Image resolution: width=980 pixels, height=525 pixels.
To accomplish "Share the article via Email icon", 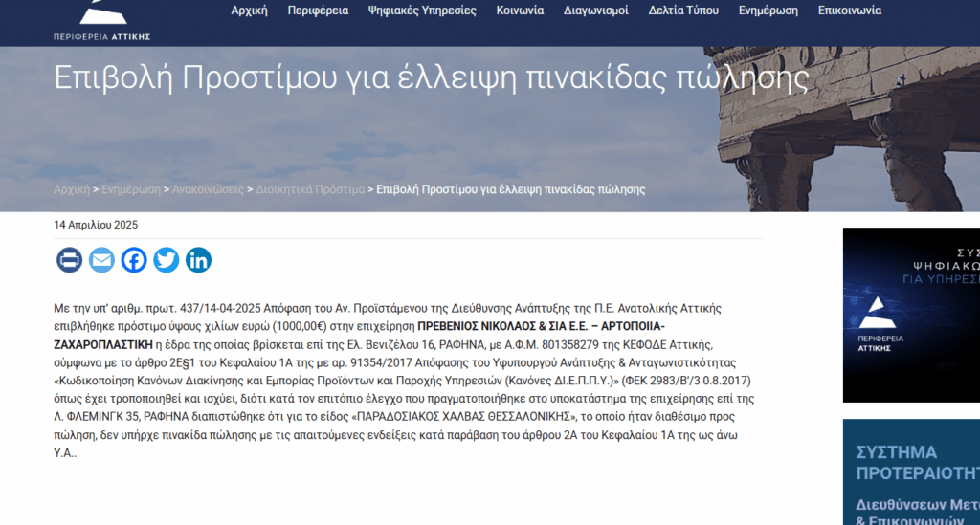I will pyautogui.click(x=101, y=260).
